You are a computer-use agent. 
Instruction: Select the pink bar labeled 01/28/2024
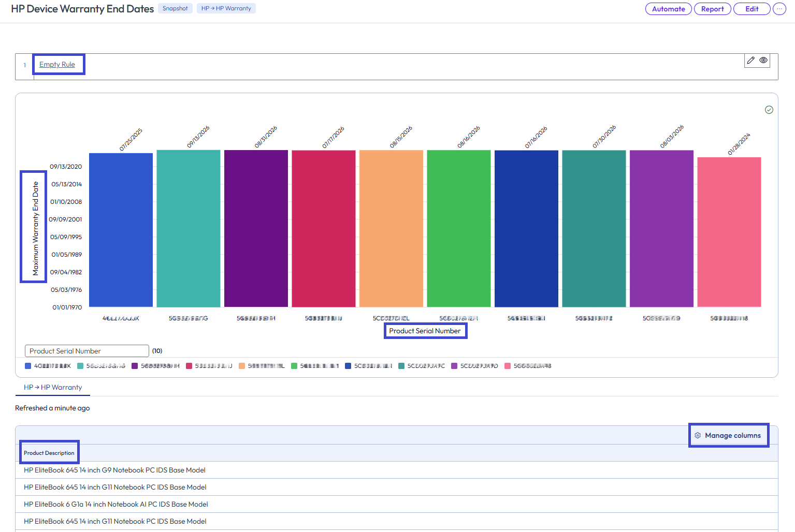click(x=729, y=232)
